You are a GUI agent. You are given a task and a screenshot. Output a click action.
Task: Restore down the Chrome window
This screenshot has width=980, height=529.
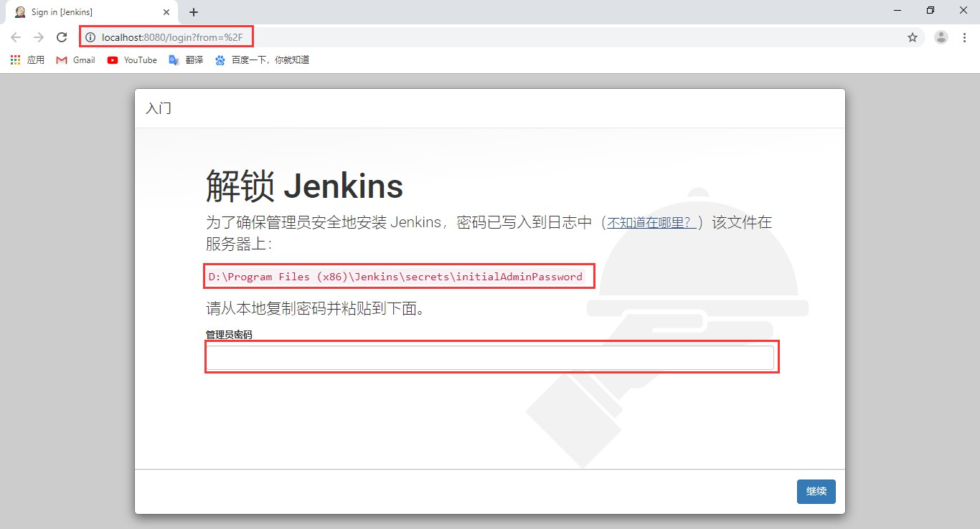pos(930,10)
